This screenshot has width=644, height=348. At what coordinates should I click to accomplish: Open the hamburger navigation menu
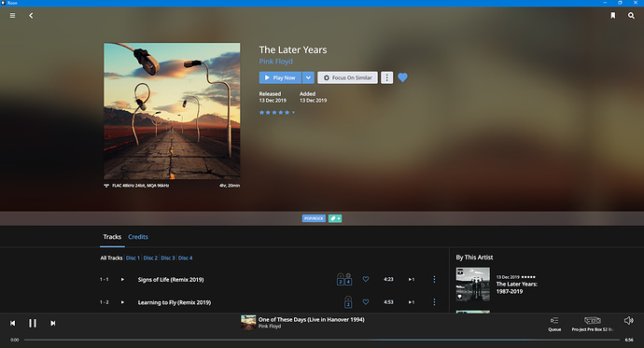click(12, 16)
